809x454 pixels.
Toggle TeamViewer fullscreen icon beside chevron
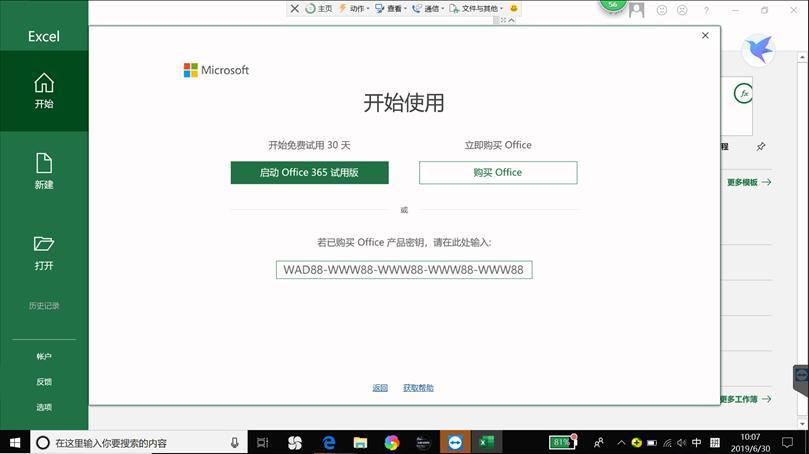coord(503,20)
